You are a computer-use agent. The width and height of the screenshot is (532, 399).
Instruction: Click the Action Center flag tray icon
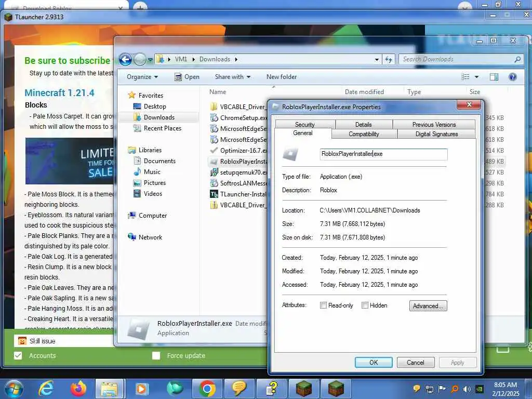(x=442, y=389)
